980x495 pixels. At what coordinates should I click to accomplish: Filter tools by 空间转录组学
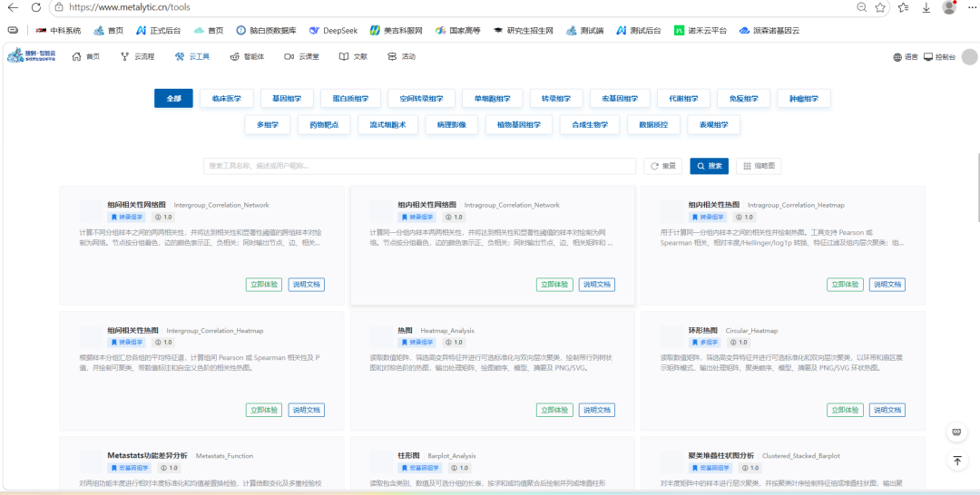click(x=421, y=99)
